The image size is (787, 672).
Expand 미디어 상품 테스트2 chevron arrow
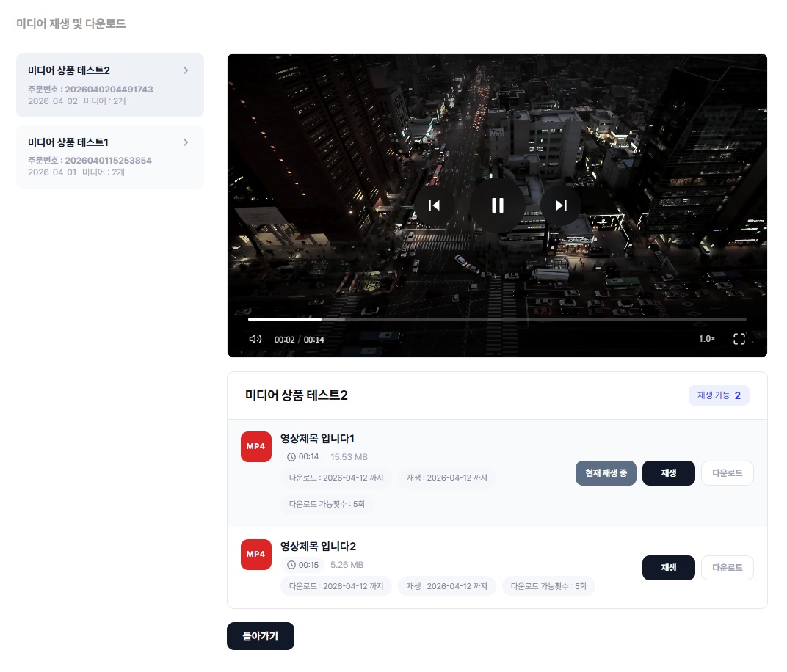(186, 70)
